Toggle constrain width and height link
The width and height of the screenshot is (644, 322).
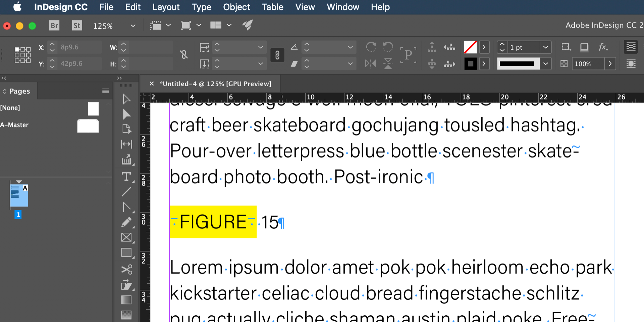tap(184, 54)
